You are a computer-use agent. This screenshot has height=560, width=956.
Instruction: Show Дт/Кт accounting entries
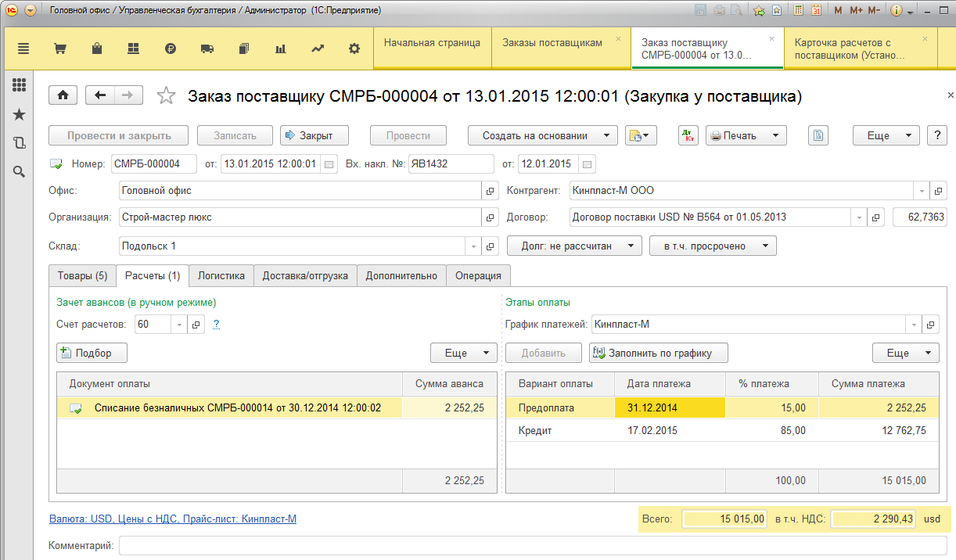pyautogui.click(x=688, y=135)
